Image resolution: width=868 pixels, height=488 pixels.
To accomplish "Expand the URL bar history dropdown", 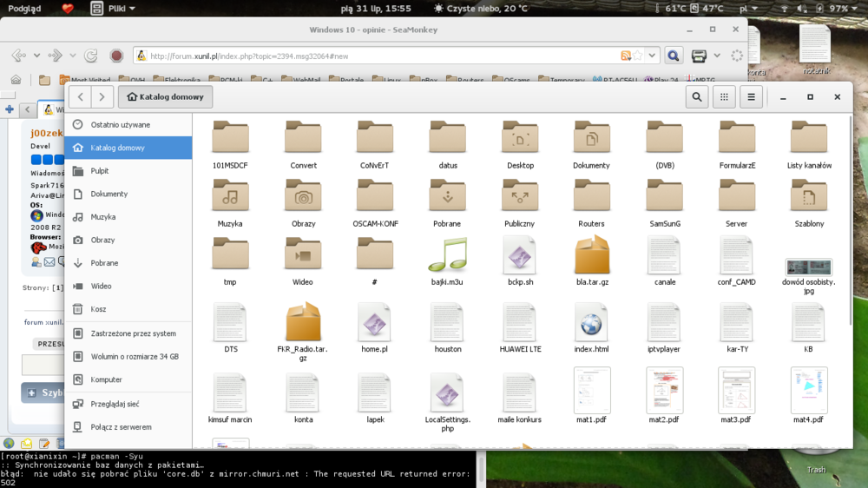I will click(x=653, y=56).
